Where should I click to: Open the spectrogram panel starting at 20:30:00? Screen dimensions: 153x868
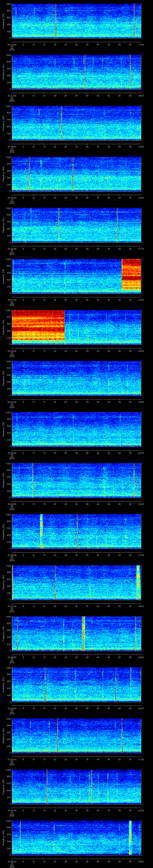point(76,736)
